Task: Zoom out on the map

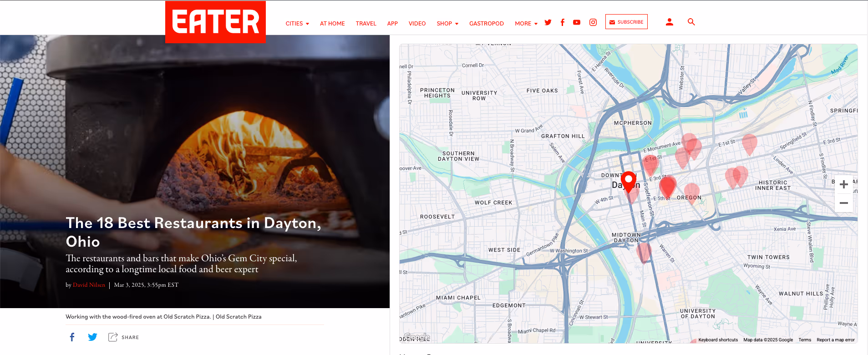Action: click(x=844, y=203)
